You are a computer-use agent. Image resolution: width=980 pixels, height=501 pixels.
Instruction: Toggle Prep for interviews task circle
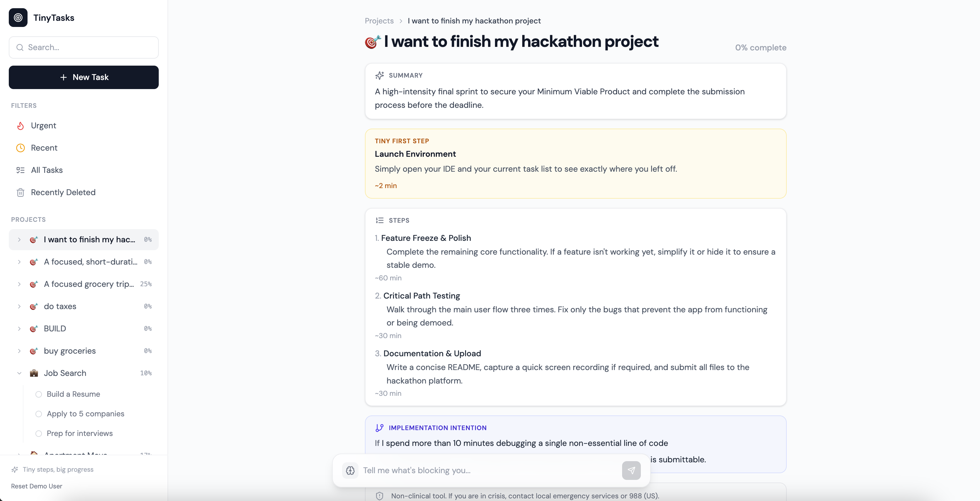(38, 434)
